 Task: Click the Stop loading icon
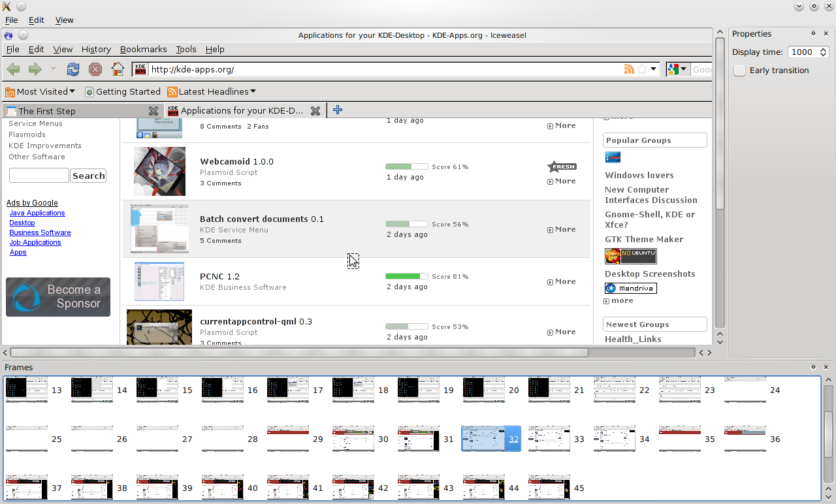coord(95,69)
